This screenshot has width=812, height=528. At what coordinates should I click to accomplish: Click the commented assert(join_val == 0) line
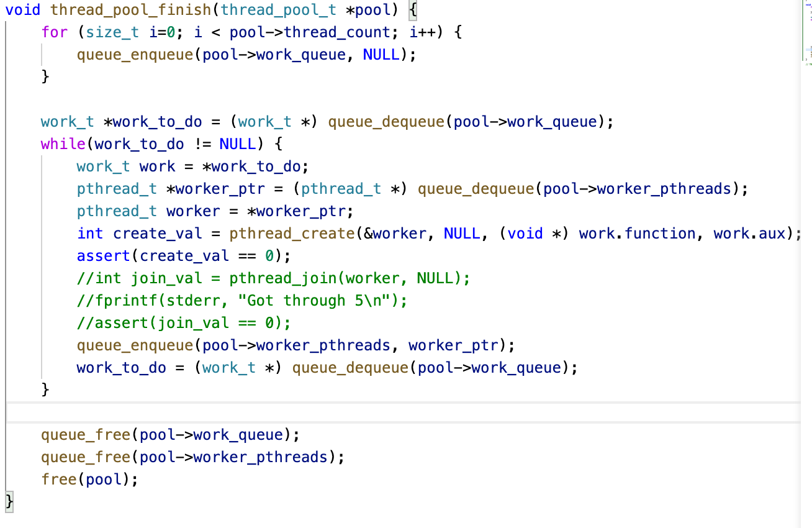pos(184,323)
